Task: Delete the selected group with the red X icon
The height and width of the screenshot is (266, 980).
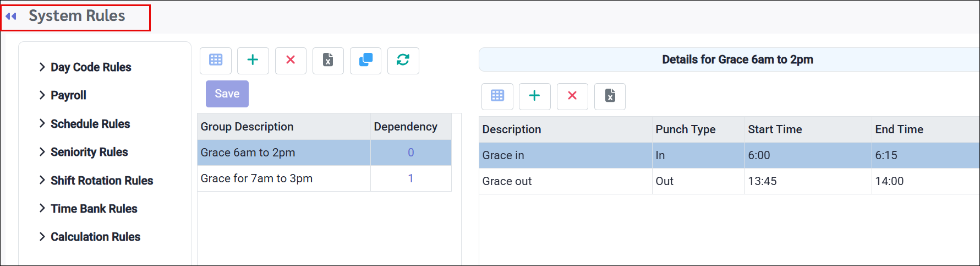Action: click(291, 60)
